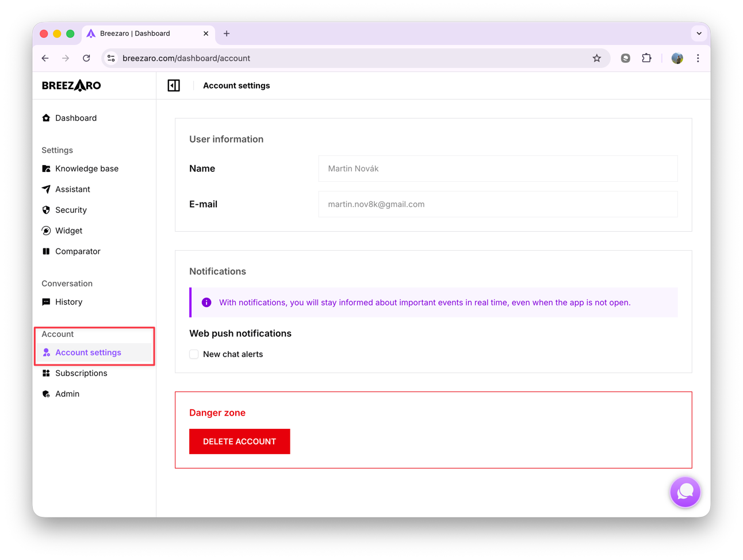The image size is (743, 560).
Task: View conversation History
Action: (x=68, y=302)
